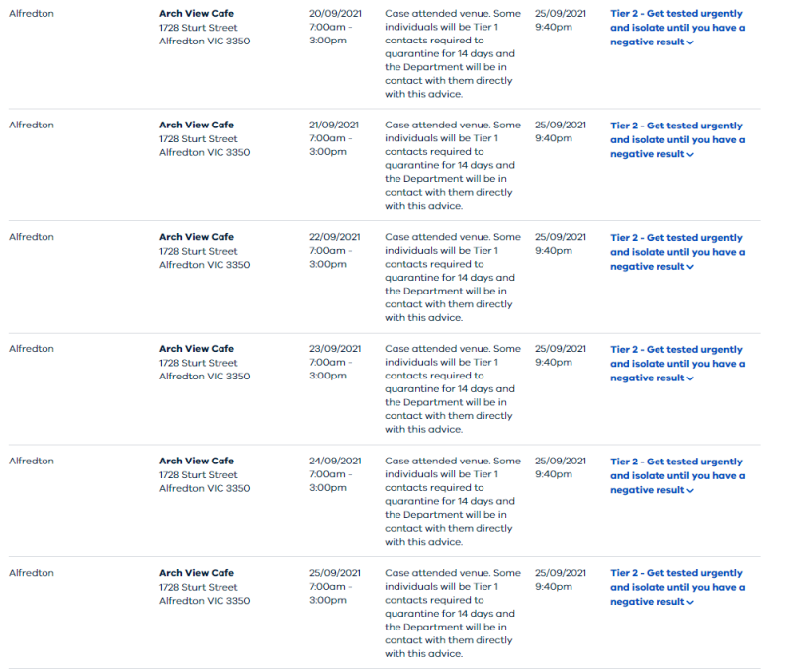Screen dimensions: 791x672
Task: Click Alfredton suburb in the 24/09/2021 row
Action: [32, 461]
